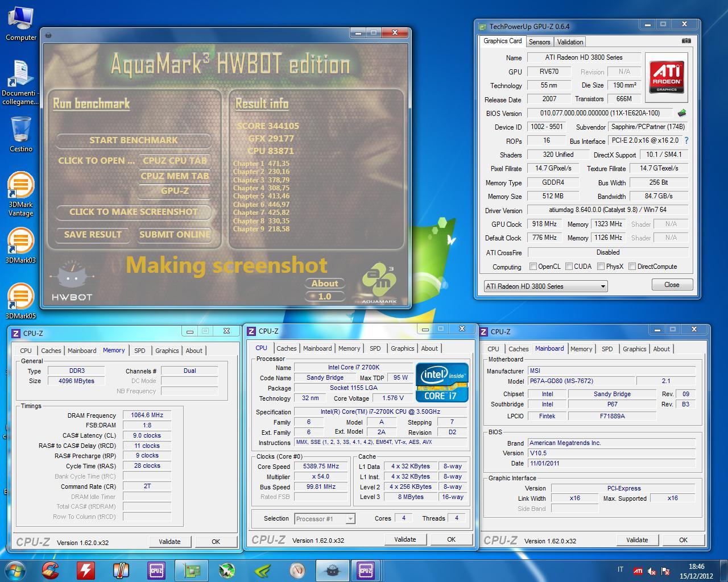The image size is (728, 582).
Task: Click the CPUZ MEM TAB button
Action: (175, 176)
